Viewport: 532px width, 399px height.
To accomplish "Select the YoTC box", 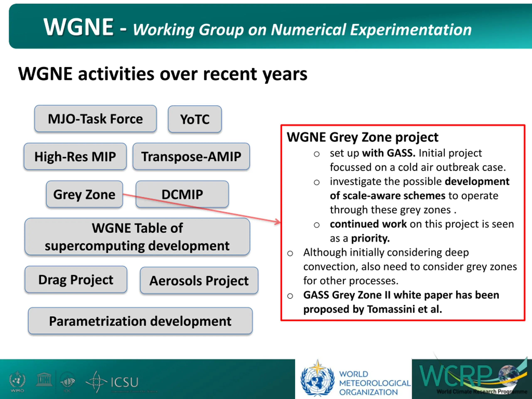I will 195,119.
